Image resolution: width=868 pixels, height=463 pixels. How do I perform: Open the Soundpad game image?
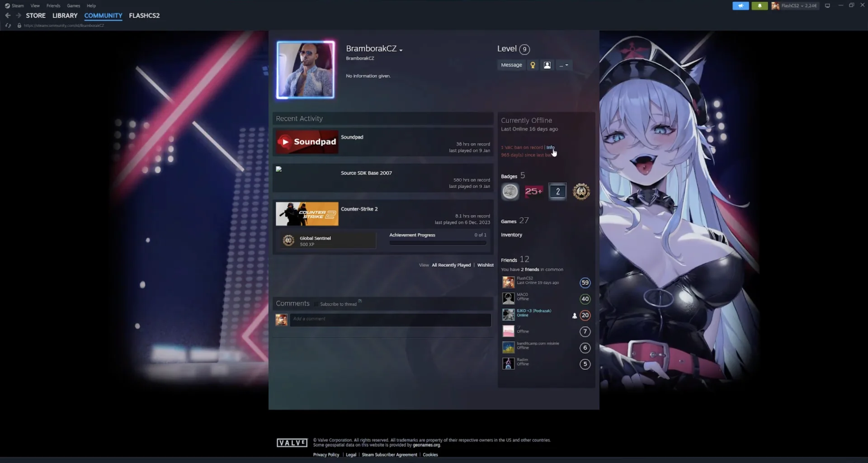(307, 142)
